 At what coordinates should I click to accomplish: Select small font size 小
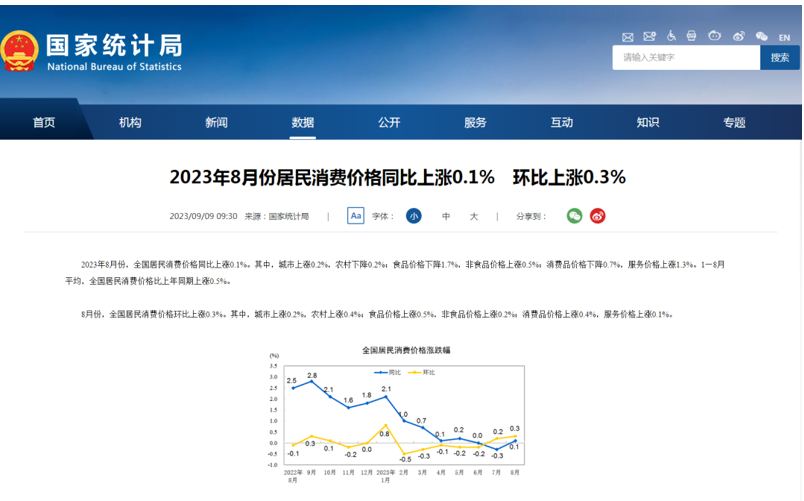413,216
